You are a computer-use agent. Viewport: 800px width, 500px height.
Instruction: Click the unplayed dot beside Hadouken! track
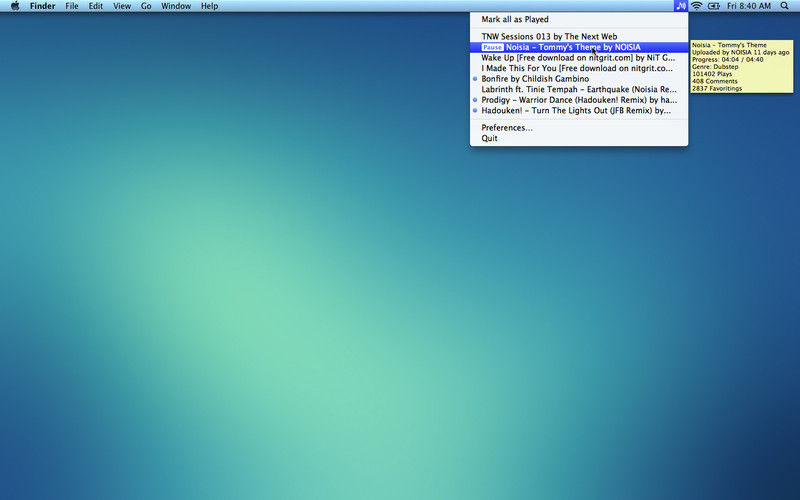point(475,111)
